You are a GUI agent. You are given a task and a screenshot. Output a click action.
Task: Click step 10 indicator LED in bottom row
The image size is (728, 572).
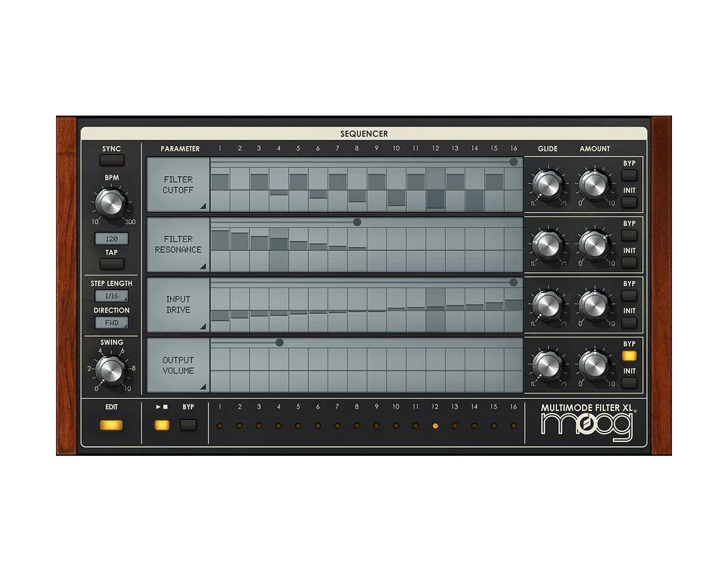[x=396, y=425]
